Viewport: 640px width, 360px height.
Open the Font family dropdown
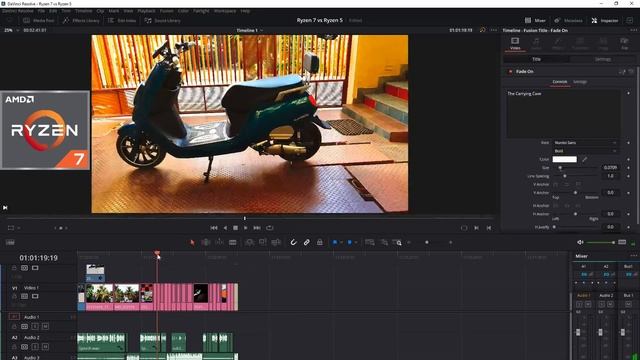coord(585,143)
